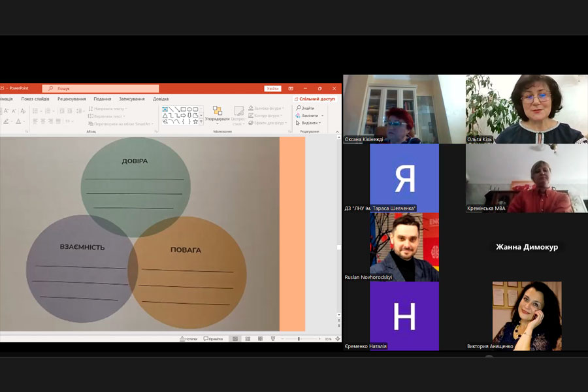The width and height of the screenshot is (588, 392).
Task: Open numbering list dropdown arrow
Action: click(x=54, y=112)
